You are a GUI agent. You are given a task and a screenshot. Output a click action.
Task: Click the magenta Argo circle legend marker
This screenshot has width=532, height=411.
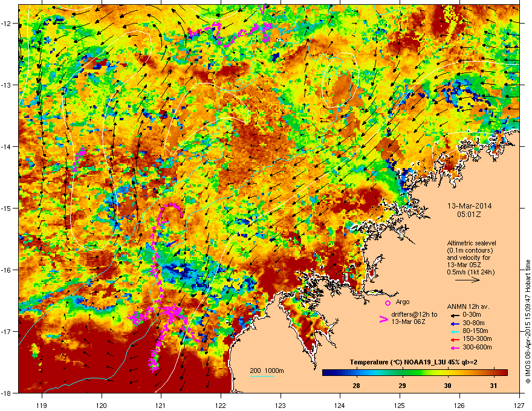coord(388,303)
